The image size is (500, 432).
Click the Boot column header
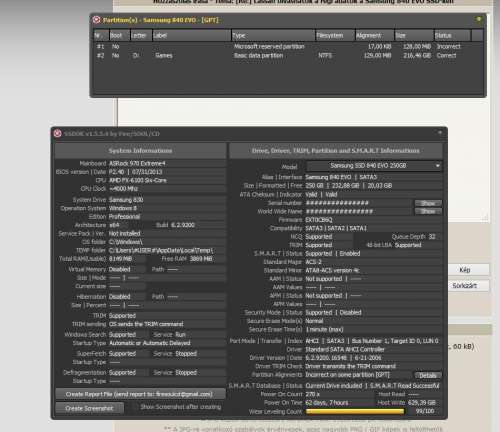click(119, 35)
